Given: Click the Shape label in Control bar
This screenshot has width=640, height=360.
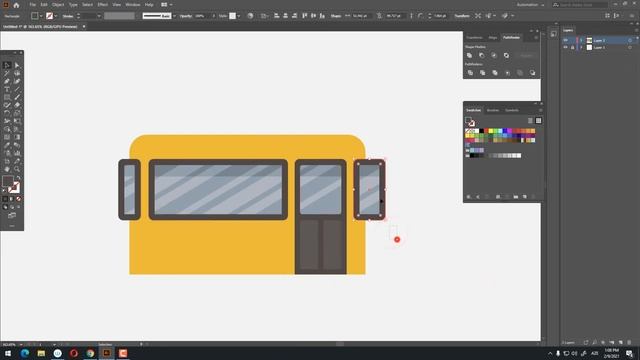Looking at the screenshot, I should pos(336,16).
